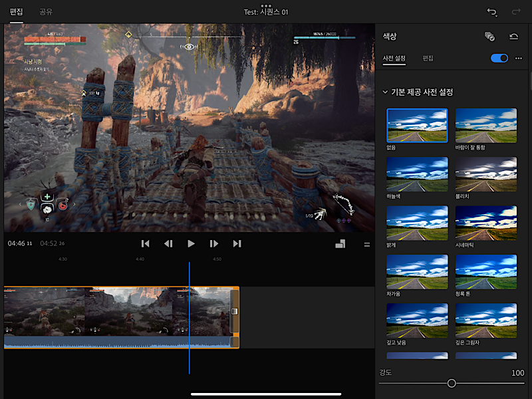
Task: Step back one frame
Action: [x=168, y=243]
